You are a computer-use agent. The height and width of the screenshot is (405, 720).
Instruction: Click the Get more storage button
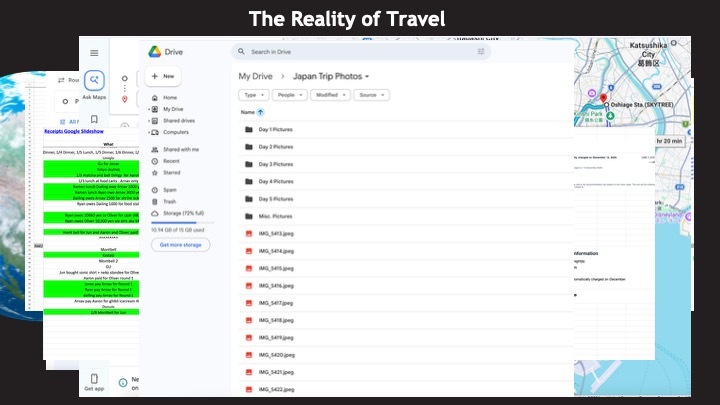coord(180,245)
